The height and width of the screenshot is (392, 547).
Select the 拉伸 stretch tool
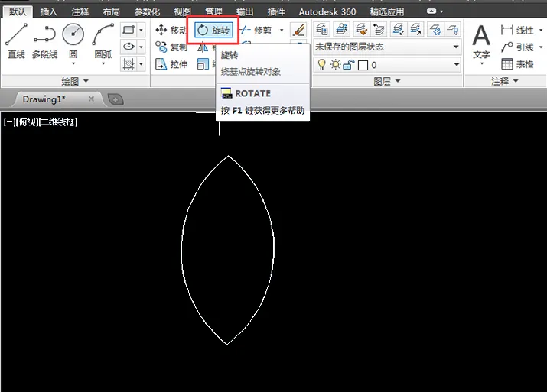tap(171, 64)
